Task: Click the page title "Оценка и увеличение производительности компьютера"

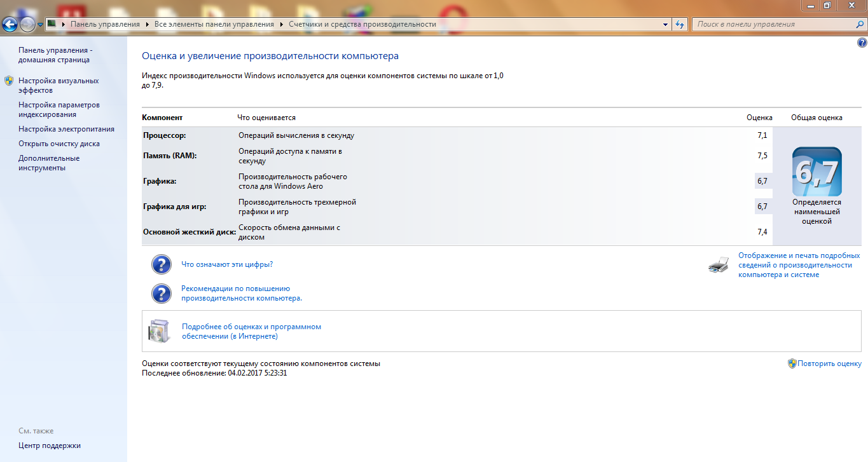Action: pos(270,56)
